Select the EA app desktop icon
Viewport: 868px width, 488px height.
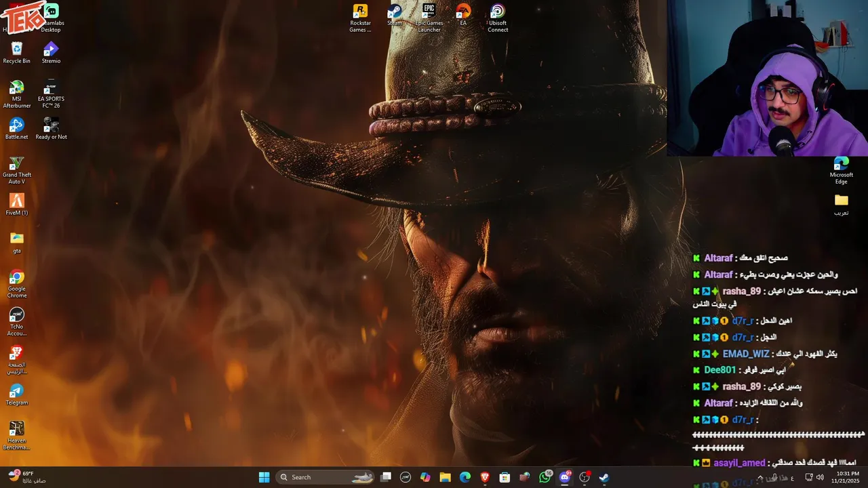[463, 15]
